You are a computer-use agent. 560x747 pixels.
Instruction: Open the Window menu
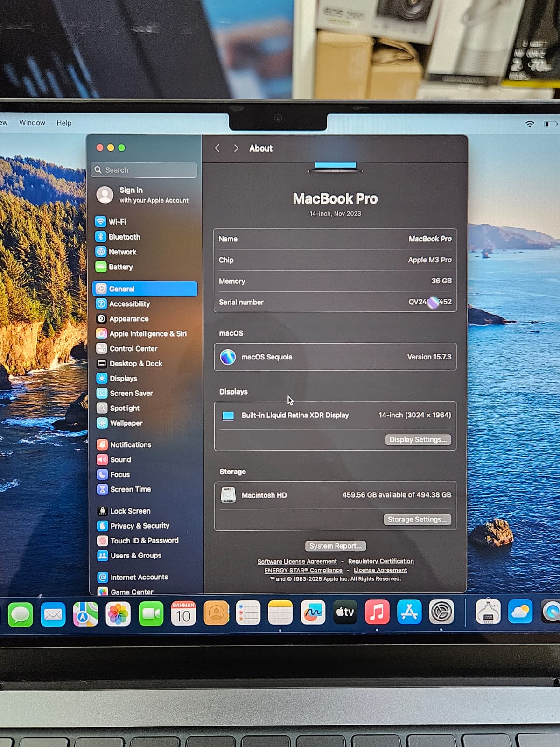(x=32, y=123)
